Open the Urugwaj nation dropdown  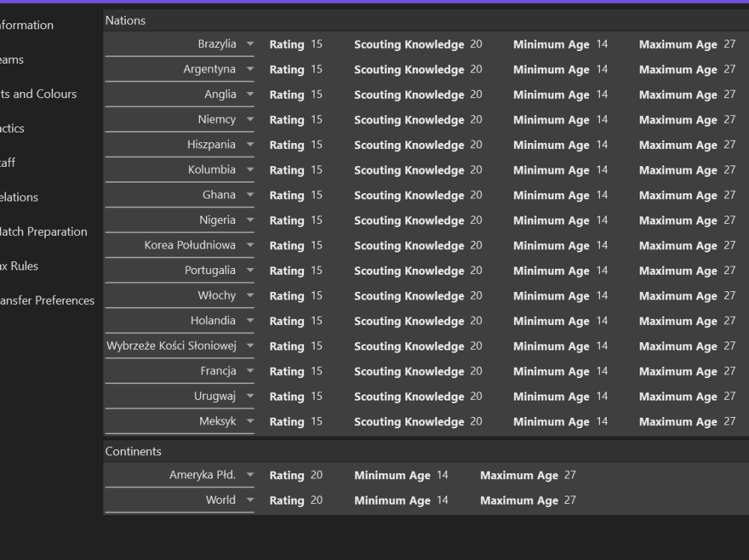(180, 396)
